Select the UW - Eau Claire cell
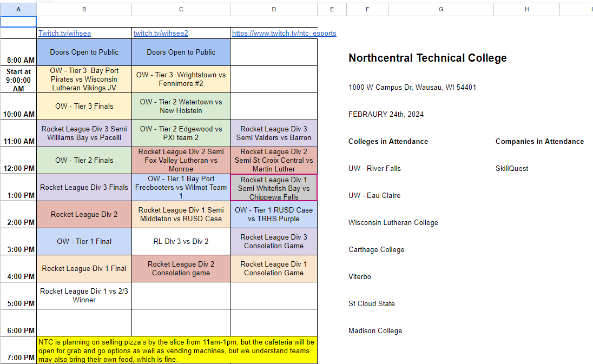Viewport: 593px width, 364px height. (374, 195)
